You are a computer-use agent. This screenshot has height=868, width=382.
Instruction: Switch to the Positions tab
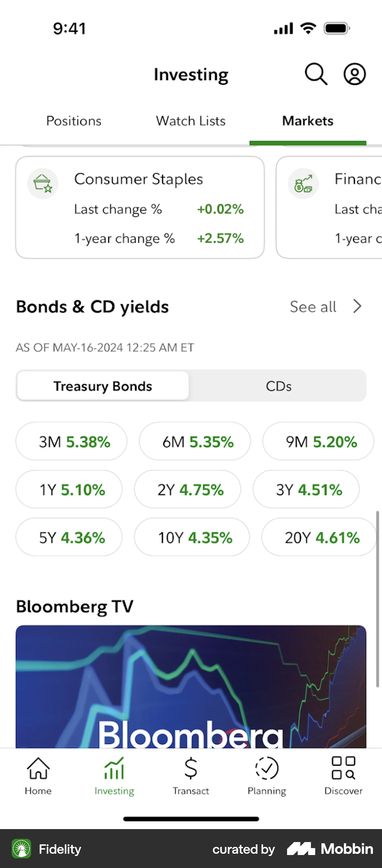[x=74, y=121]
